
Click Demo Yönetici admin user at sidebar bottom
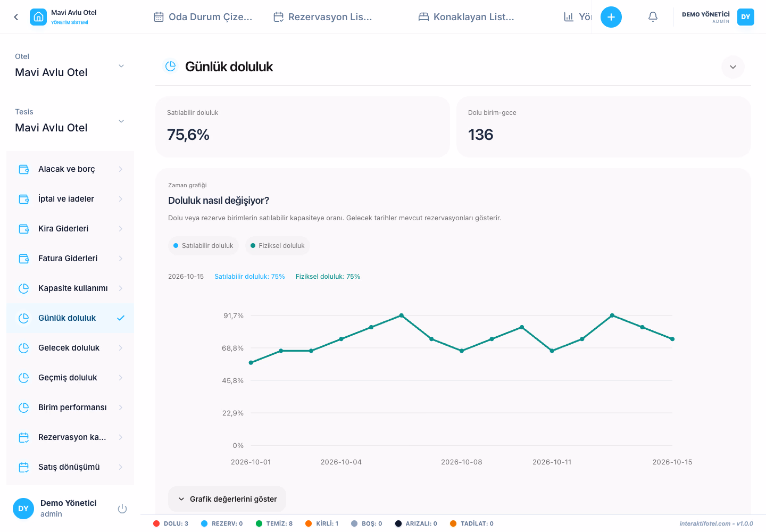69,508
